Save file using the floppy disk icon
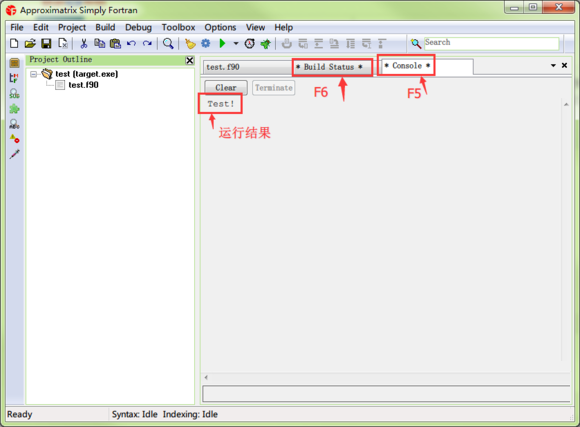Screen dimensions: 580x427 46,44
